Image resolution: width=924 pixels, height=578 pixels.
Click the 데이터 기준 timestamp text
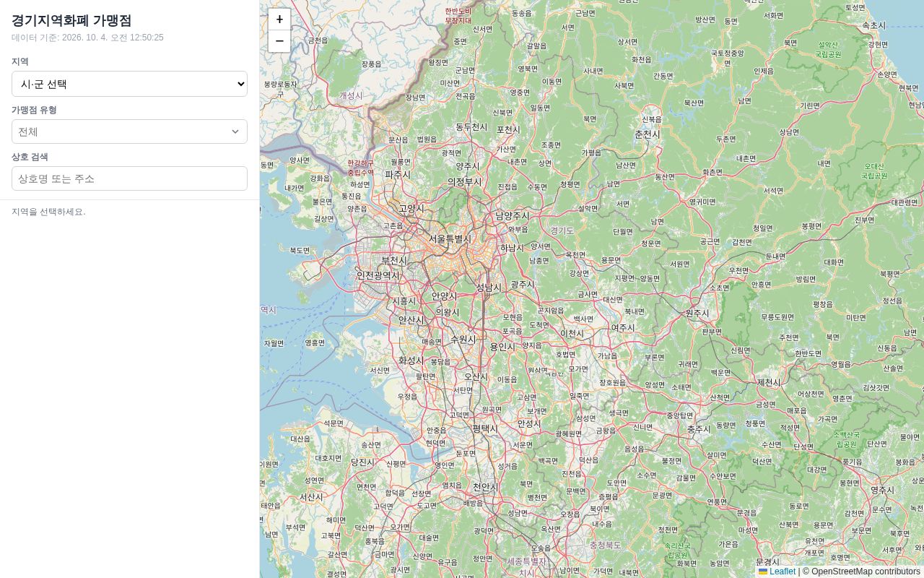87,38
